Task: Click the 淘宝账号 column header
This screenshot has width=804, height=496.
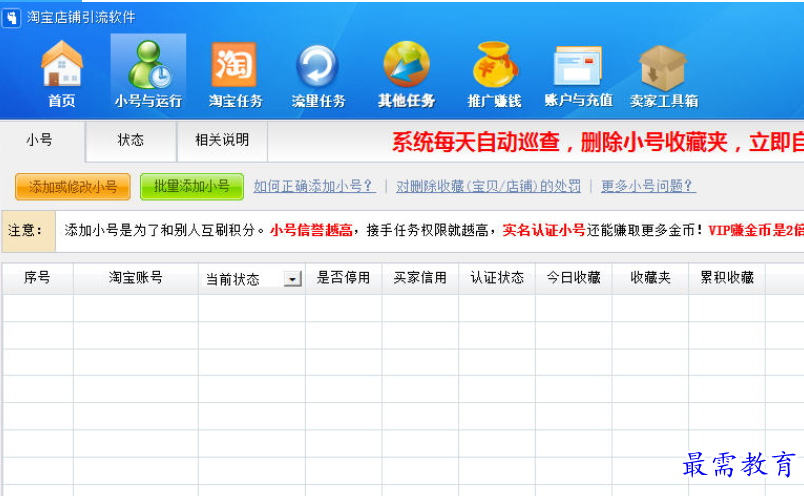Action: tap(136, 278)
